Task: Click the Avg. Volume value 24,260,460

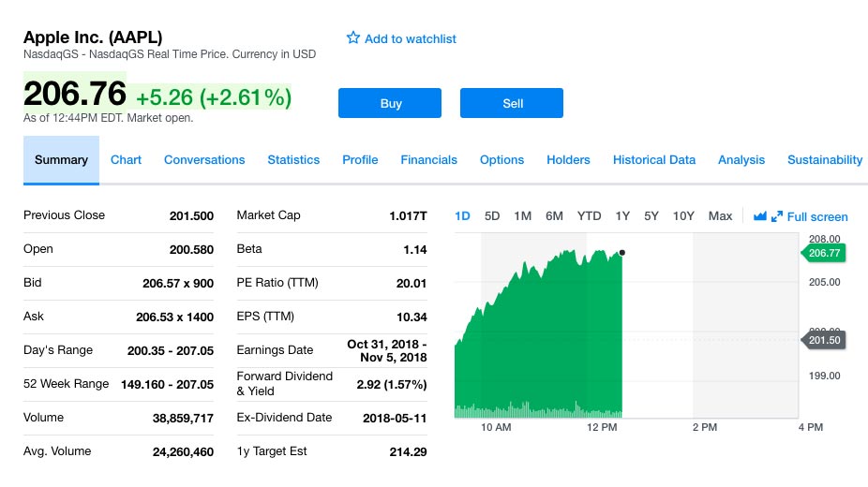Action: coord(183,452)
